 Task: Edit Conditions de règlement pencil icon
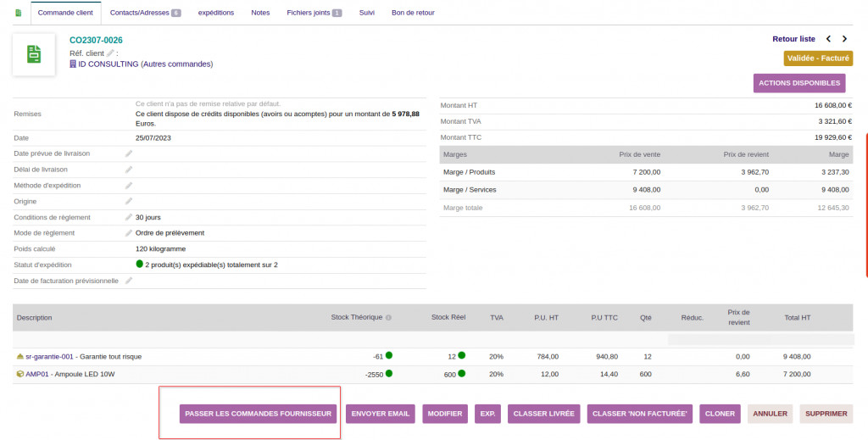pos(129,217)
